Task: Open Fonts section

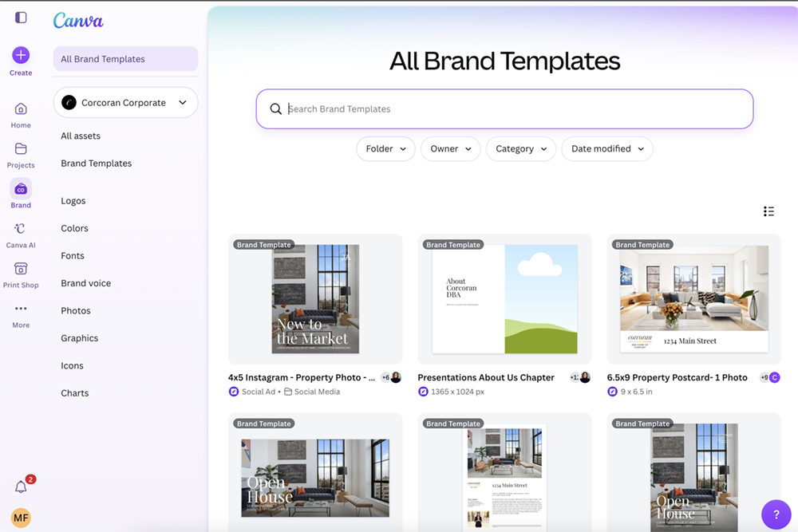Action: (73, 256)
